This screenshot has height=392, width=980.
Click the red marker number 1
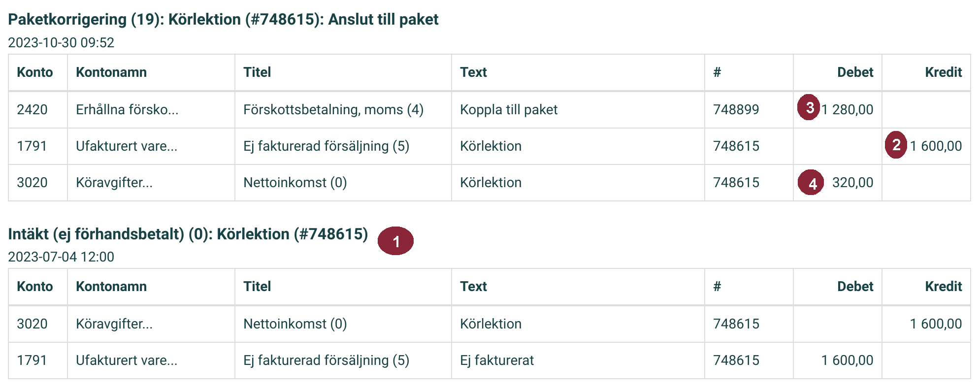[395, 241]
